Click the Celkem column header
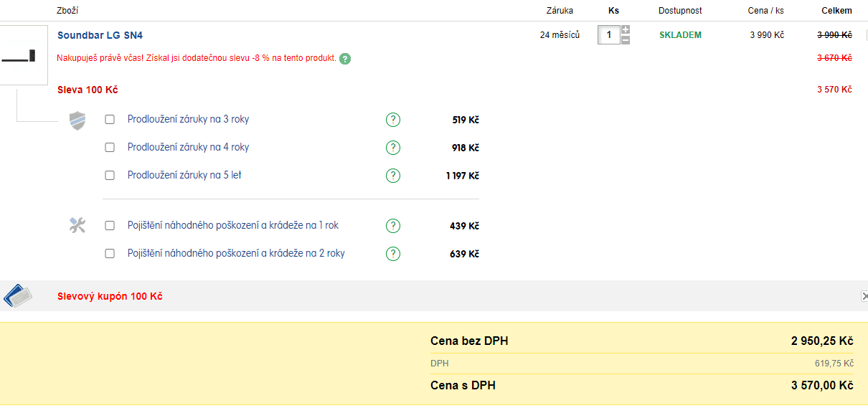Image resolution: width=868 pixels, height=408 pixels. tap(837, 11)
